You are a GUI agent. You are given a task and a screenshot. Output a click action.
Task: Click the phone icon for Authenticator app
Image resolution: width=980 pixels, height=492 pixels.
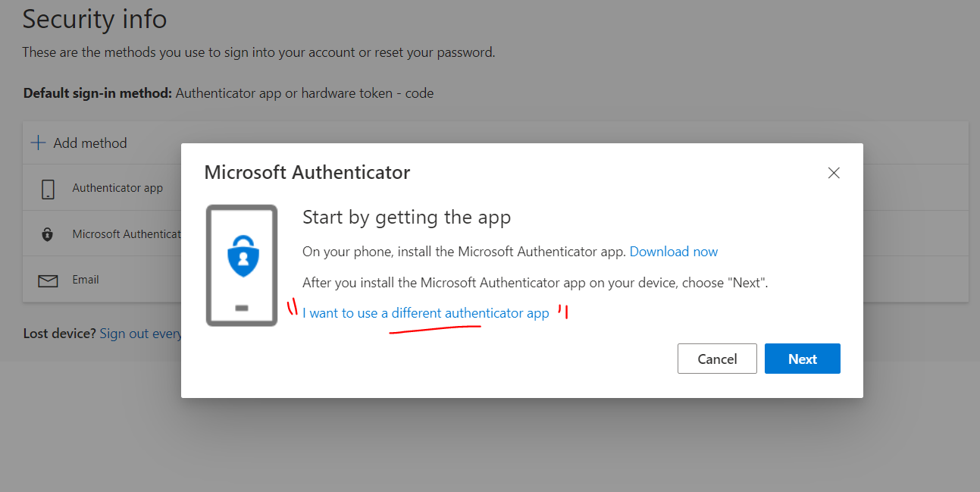[48, 189]
